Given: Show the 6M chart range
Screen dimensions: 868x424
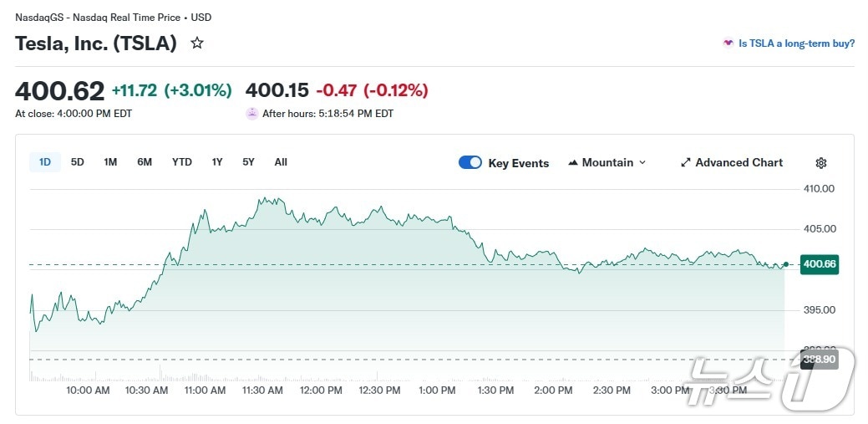Looking at the screenshot, I should click(145, 162).
